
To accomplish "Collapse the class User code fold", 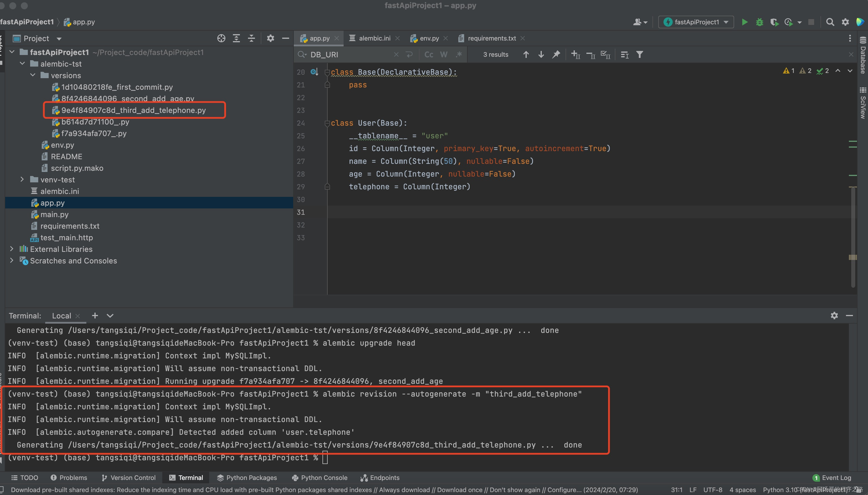I will (x=327, y=123).
